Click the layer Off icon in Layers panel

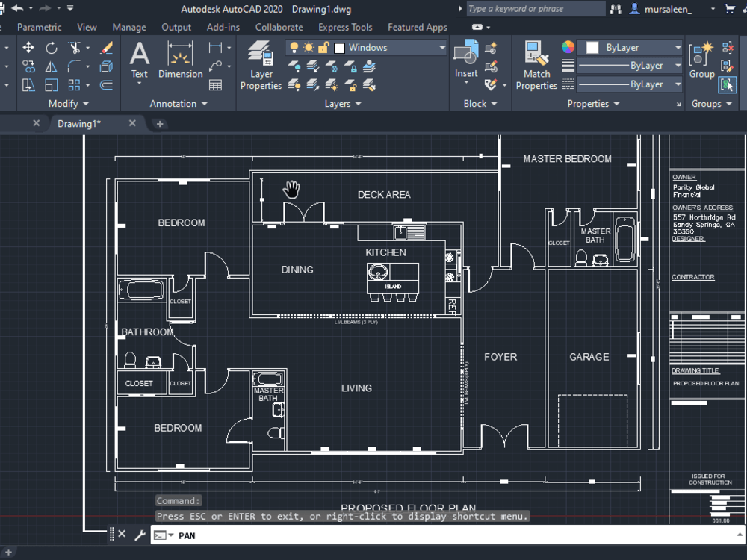pos(294,66)
